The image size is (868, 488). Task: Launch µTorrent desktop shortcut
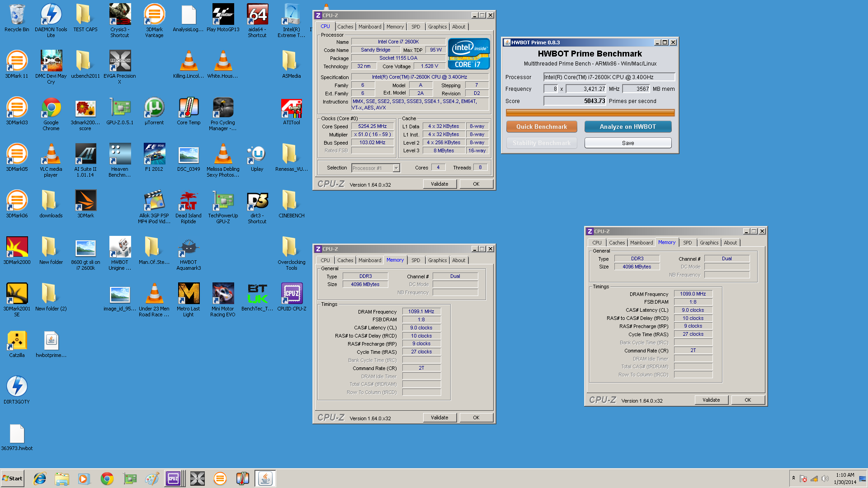(154, 111)
